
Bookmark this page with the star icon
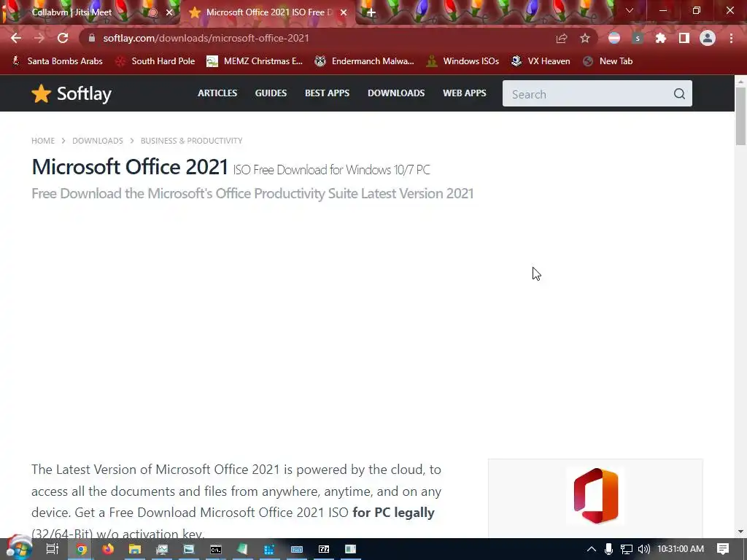coord(585,38)
